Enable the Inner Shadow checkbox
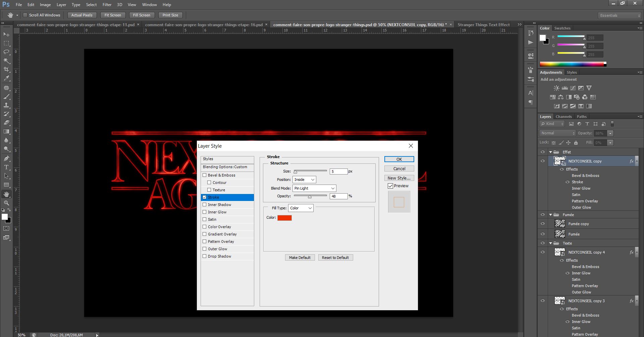The width and height of the screenshot is (644, 337). (x=205, y=205)
